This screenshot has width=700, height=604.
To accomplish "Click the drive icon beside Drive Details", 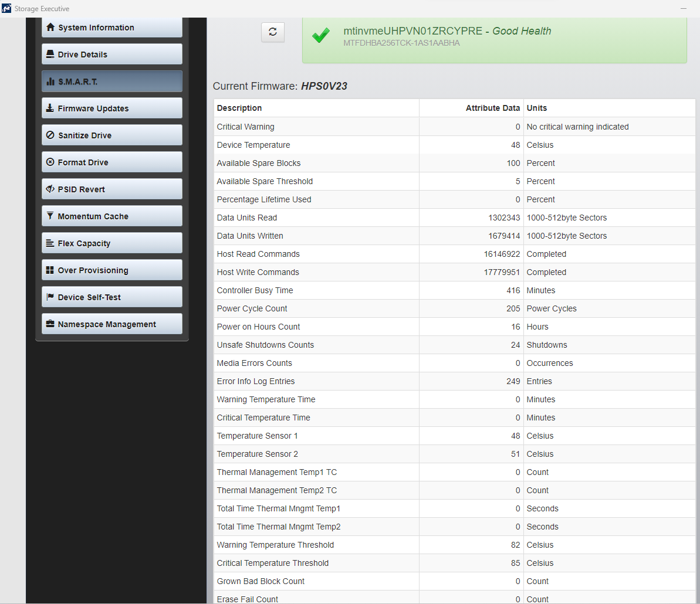I will coord(50,55).
